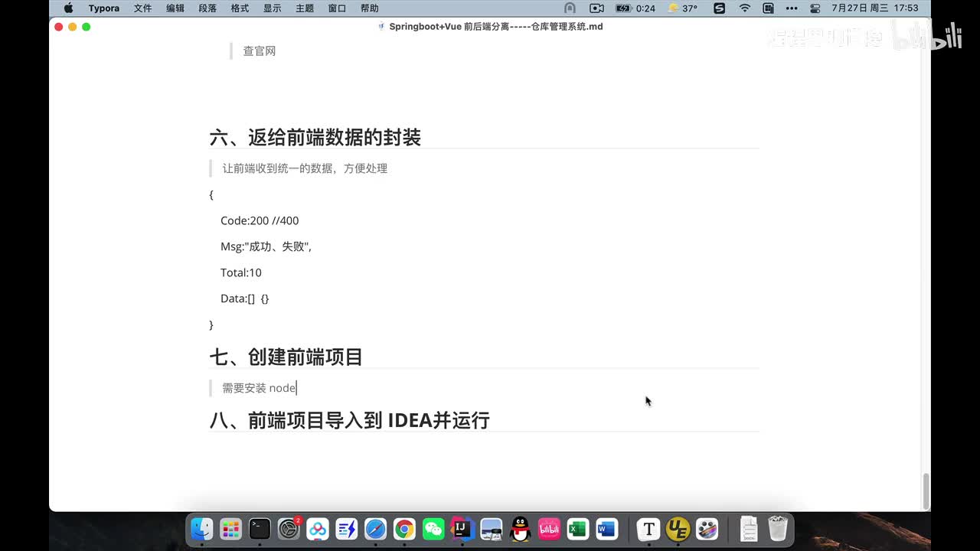Open the 主题 menu
This screenshot has width=980, height=551.
click(x=305, y=8)
